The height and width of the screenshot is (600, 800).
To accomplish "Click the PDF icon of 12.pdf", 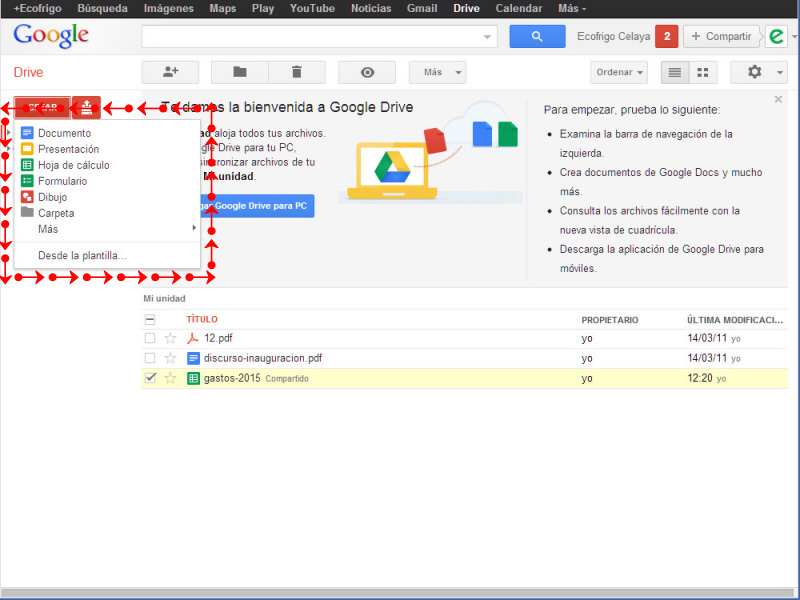I will (192, 338).
